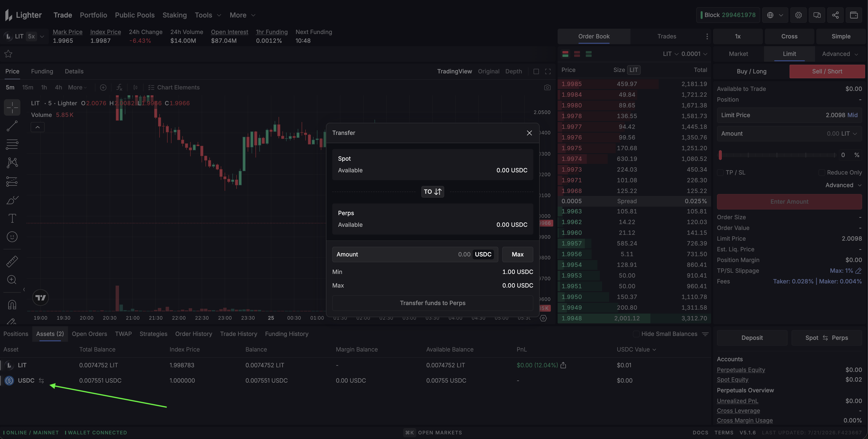The image size is (868, 439).
Task: Click the Limit Price input field
Action: pyautogui.click(x=789, y=115)
